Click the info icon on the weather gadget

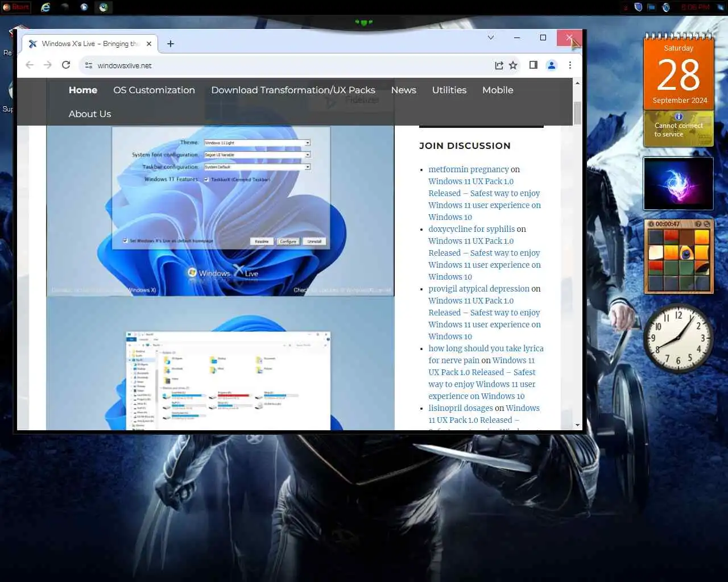coord(679,117)
